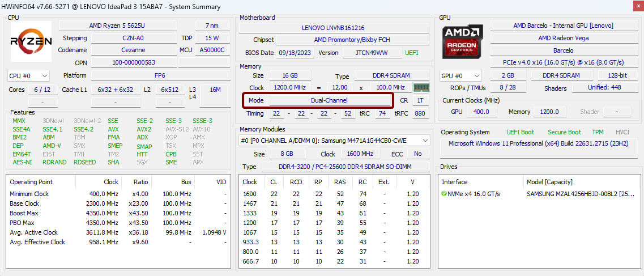Select the BIOS Date 09/18/2023 field

296,53
